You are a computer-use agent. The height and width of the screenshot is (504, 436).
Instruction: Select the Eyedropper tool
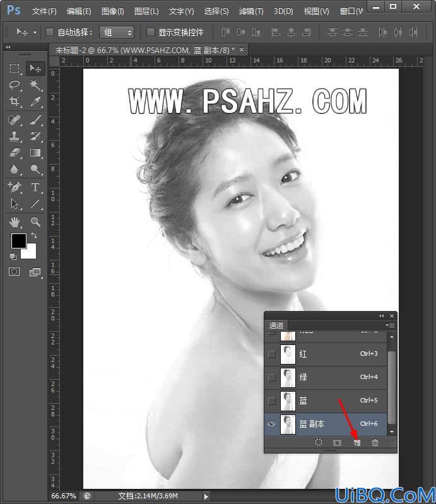pyautogui.click(x=35, y=102)
